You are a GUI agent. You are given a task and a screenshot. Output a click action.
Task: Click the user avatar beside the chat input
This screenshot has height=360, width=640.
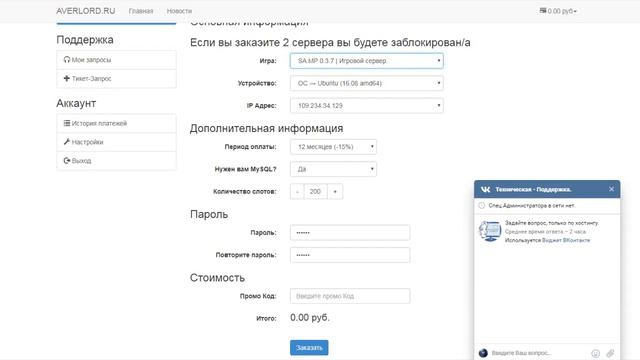click(483, 353)
